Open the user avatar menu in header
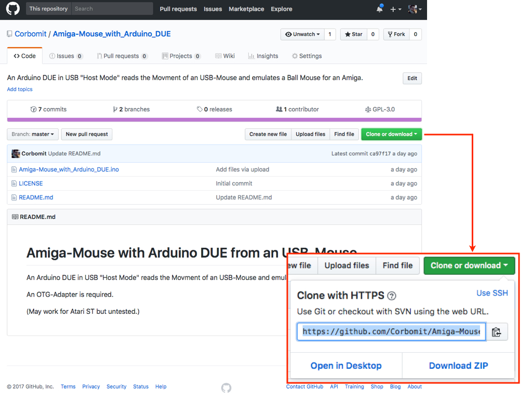This screenshot has height=399, width=532. [415, 9]
